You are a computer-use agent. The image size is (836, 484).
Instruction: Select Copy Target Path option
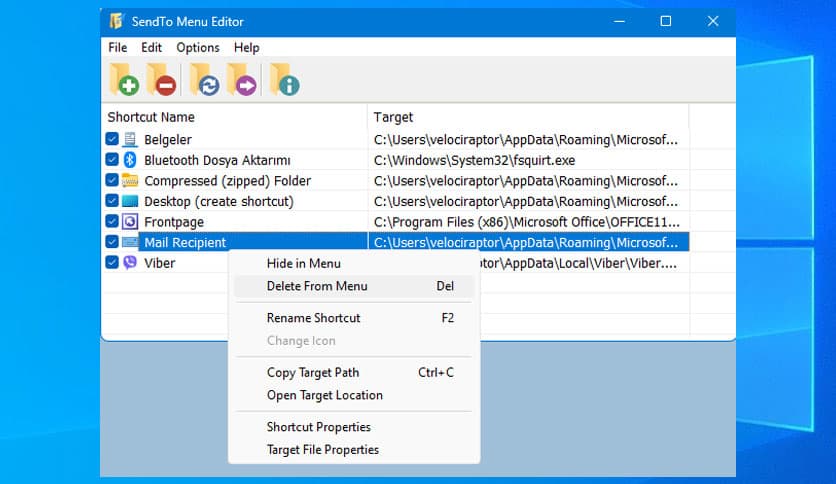click(354, 373)
